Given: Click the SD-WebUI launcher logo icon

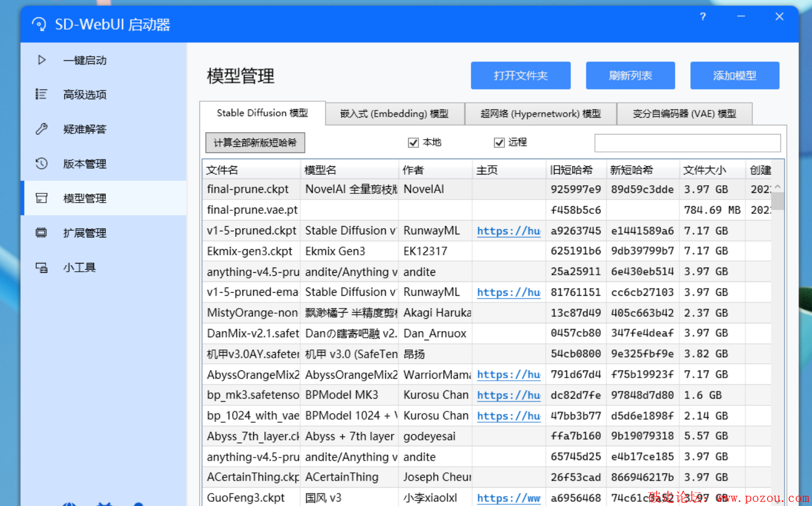Looking at the screenshot, I should pyautogui.click(x=39, y=24).
